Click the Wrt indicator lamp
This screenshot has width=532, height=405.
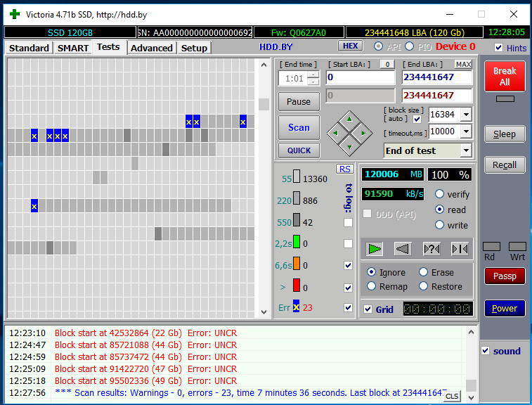click(517, 247)
